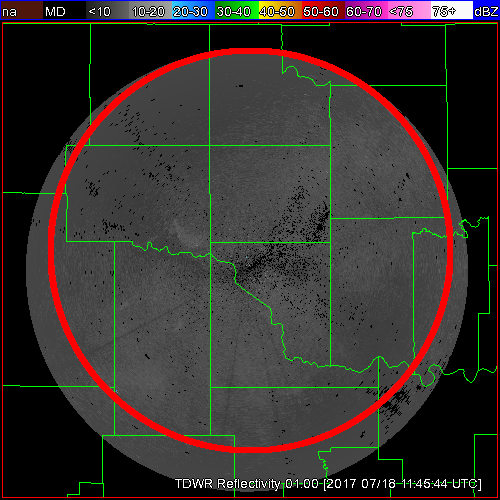The height and width of the screenshot is (500, 500).
Task: Click the 'na' legend swatch
Action: coord(21,10)
